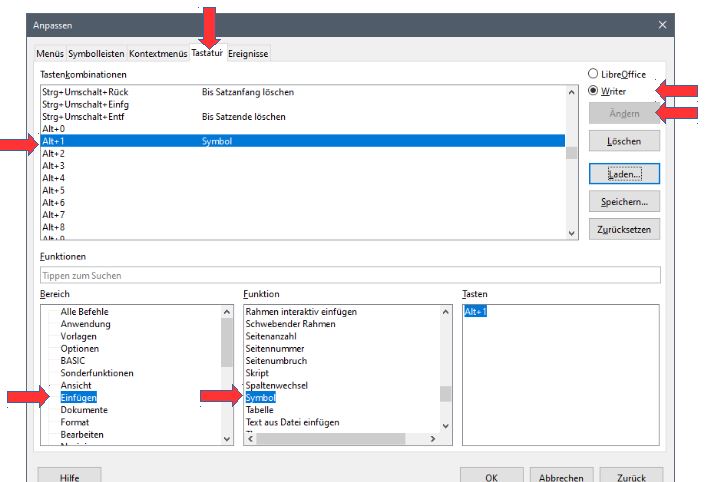The height and width of the screenshot is (482, 708).
Task: Select BASIC in Bereich list
Action: pyautogui.click(x=73, y=361)
